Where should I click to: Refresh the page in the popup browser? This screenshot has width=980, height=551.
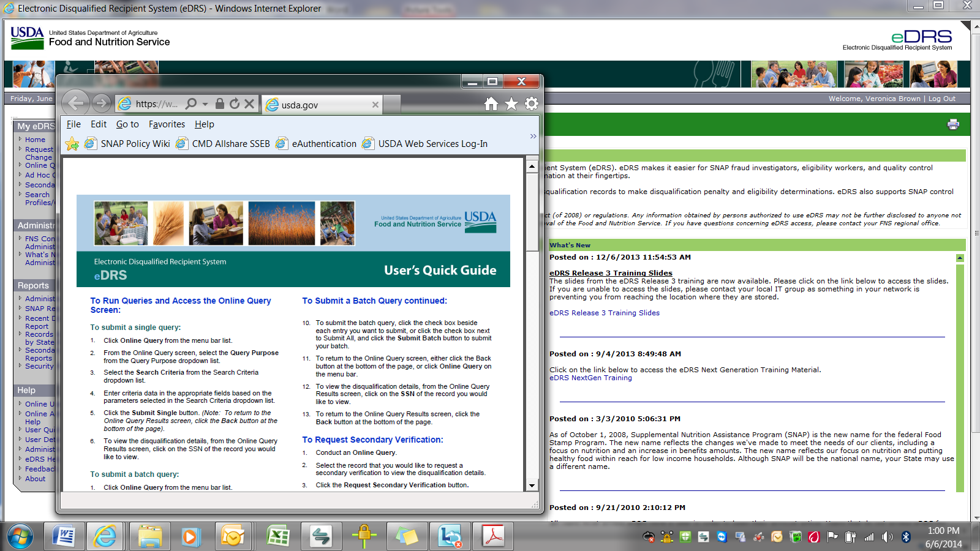tap(235, 104)
